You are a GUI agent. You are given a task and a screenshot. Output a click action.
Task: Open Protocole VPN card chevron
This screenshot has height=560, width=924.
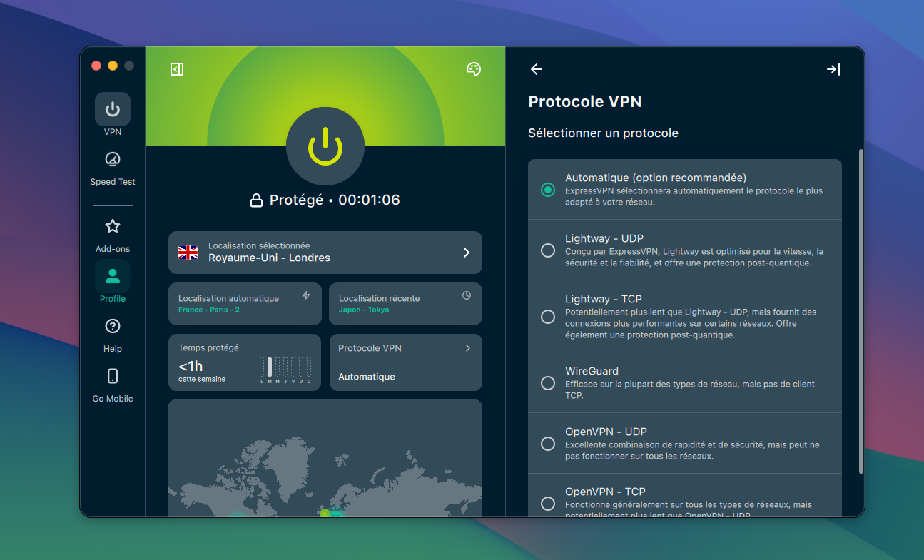(468, 348)
